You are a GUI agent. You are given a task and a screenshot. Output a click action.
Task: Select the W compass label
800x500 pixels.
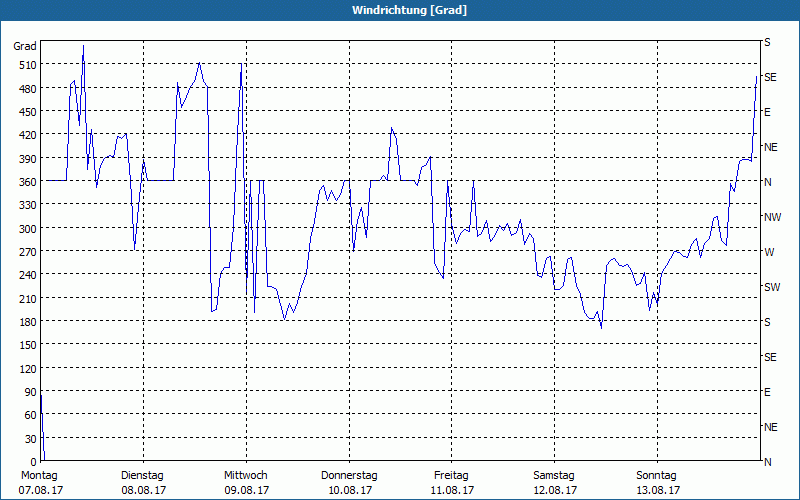[769, 252]
